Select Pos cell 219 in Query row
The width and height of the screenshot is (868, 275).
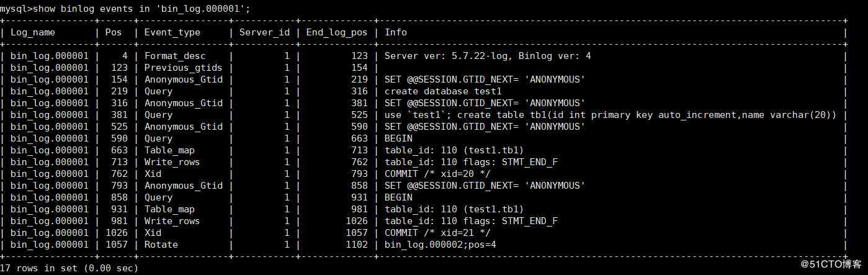119,91
